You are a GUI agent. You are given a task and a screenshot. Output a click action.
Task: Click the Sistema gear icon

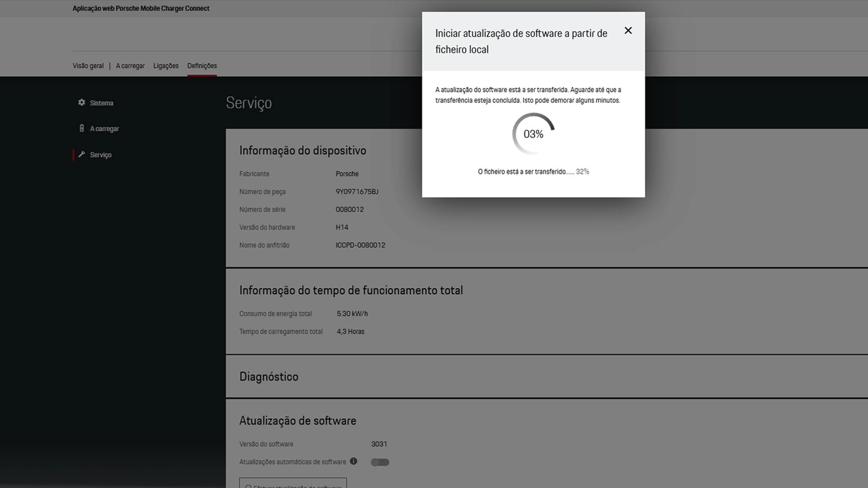[81, 103]
